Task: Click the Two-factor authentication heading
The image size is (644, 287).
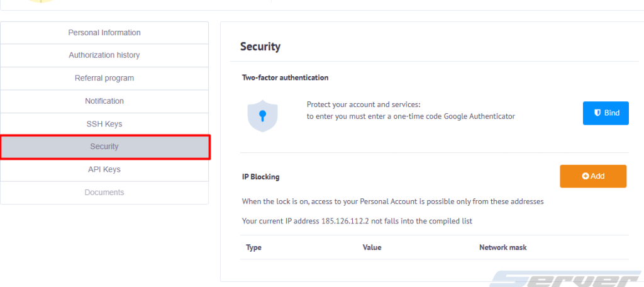Action: point(286,78)
